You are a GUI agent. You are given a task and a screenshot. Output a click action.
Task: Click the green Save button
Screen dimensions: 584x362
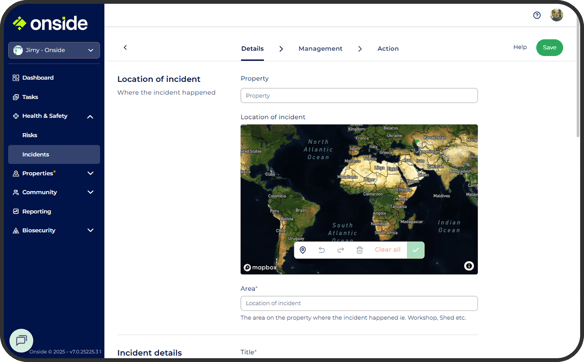coord(549,47)
